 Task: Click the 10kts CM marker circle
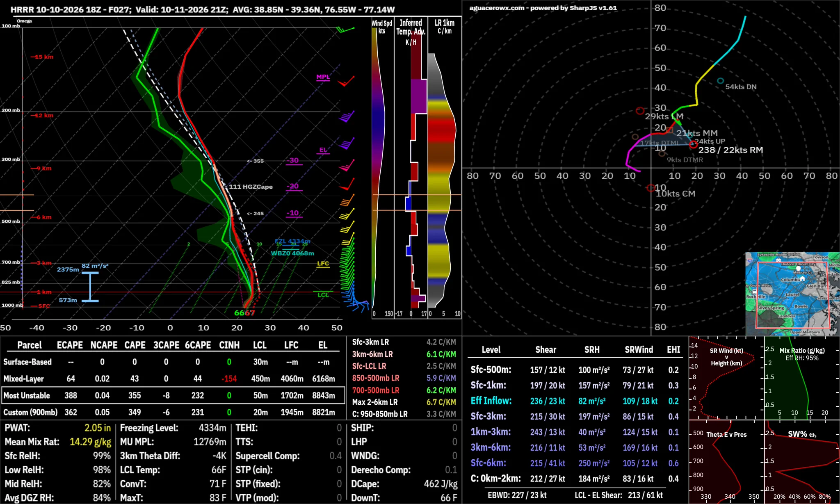coord(651,188)
